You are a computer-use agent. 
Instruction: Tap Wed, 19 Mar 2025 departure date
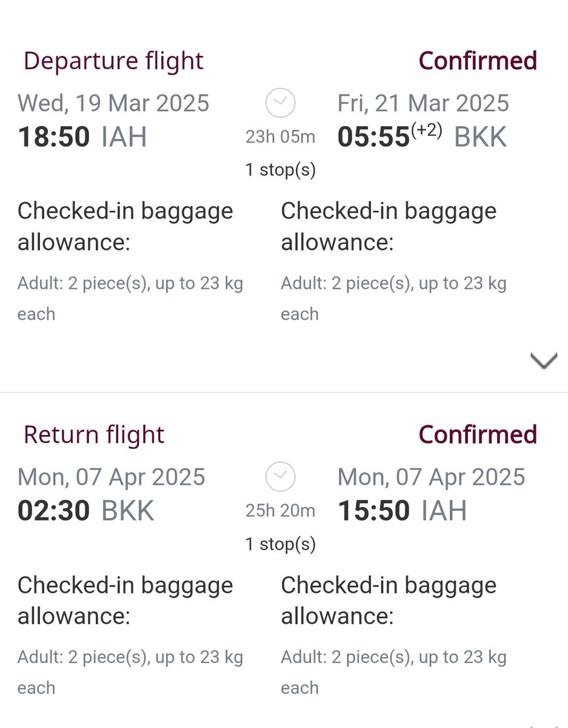(113, 103)
